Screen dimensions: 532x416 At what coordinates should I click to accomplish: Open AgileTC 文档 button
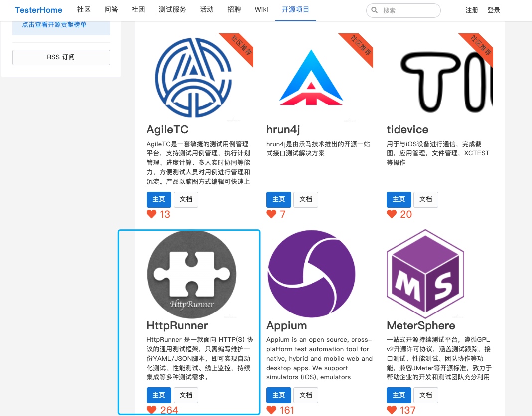186,200
